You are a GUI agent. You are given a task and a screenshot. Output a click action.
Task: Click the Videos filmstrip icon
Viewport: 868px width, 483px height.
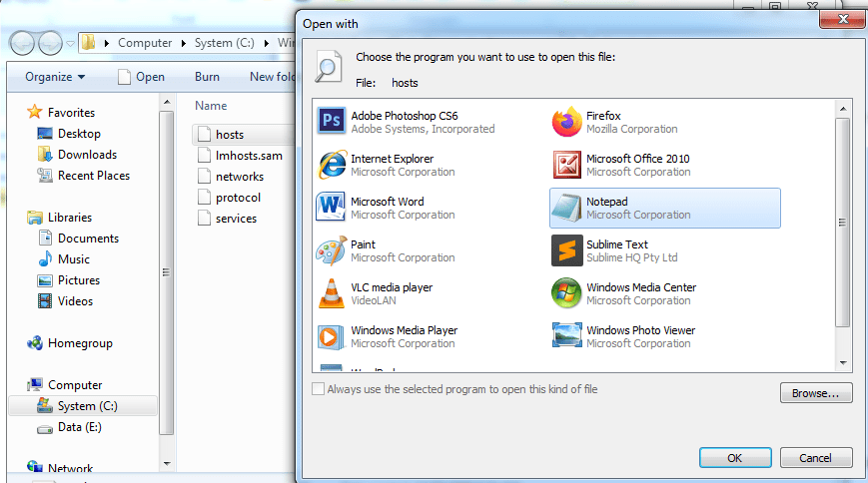[45, 301]
